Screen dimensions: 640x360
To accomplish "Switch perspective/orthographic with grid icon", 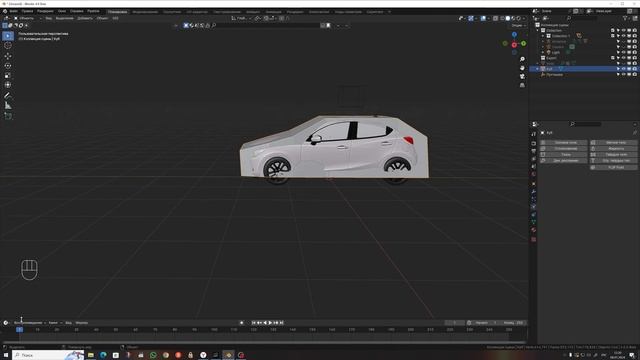I will [522, 85].
